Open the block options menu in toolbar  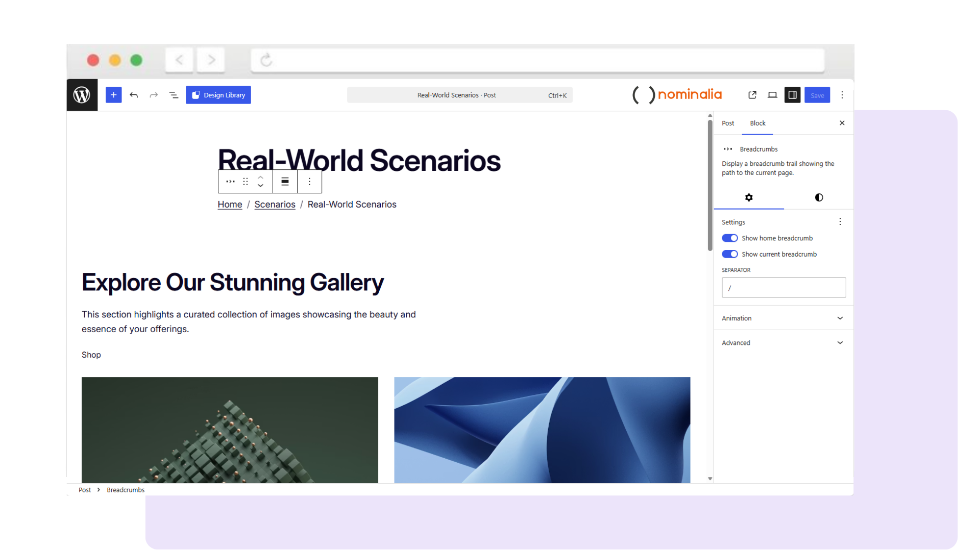(x=309, y=181)
